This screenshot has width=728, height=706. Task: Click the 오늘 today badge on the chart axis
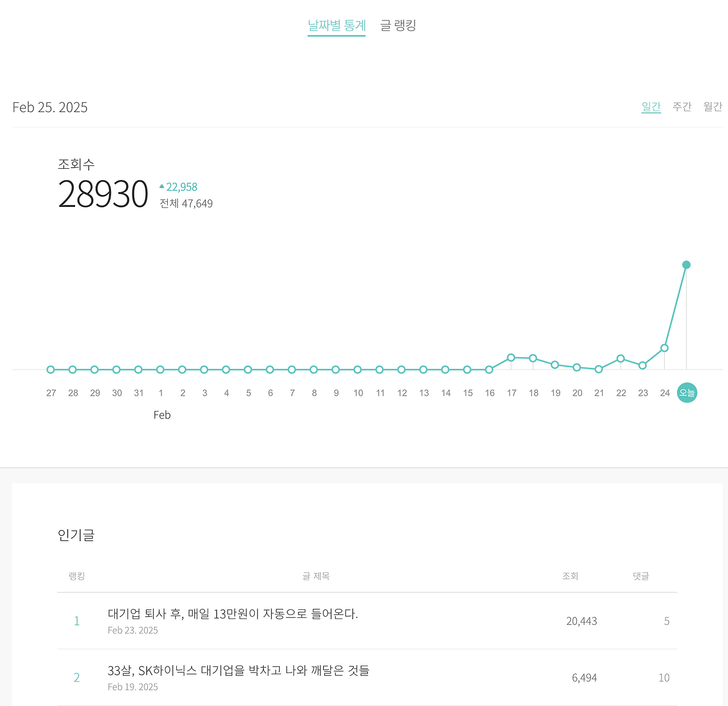click(x=687, y=393)
